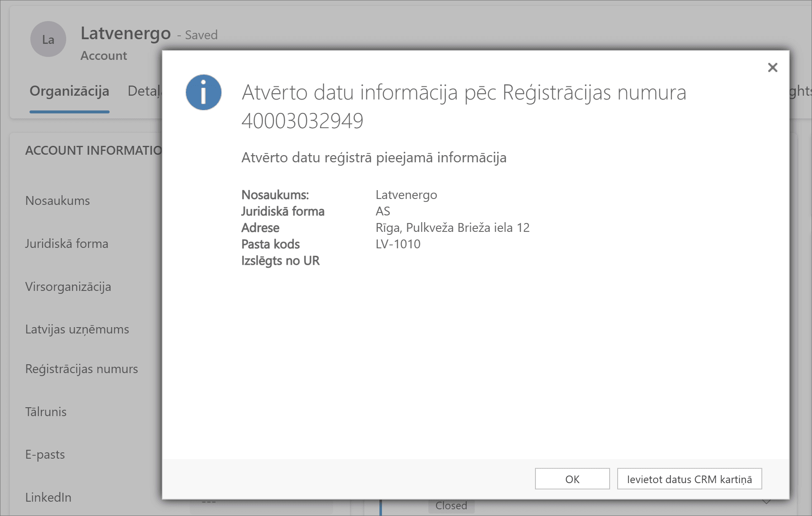Click the blue info icon

(x=204, y=92)
